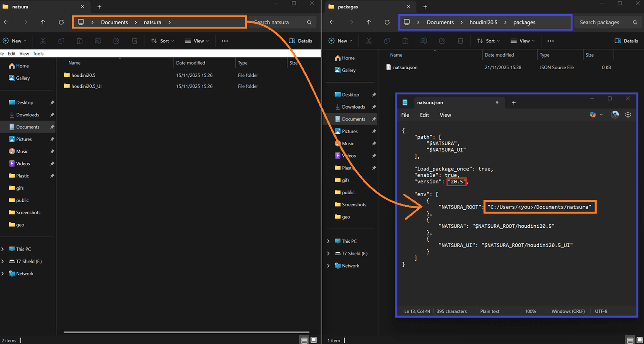Click the Notepad account avatar icon
This screenshot has width=644, height=344.
(x=615, y=115)
